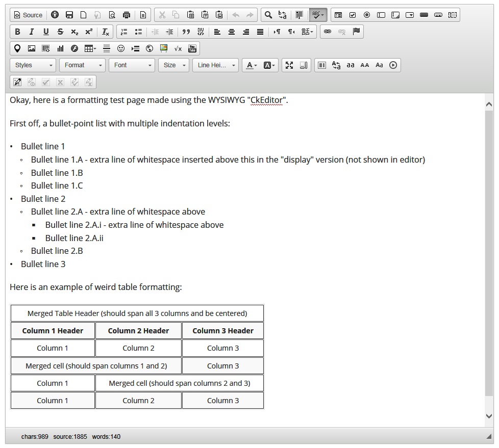Expand the Font dropdown

pos(132,65)
